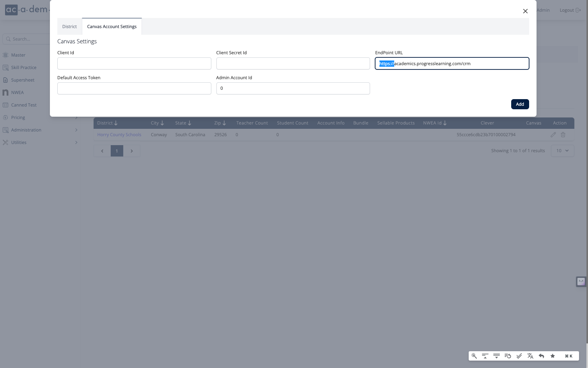Click the shorten text icon in floating toolbar

click(x=485, y=356)
